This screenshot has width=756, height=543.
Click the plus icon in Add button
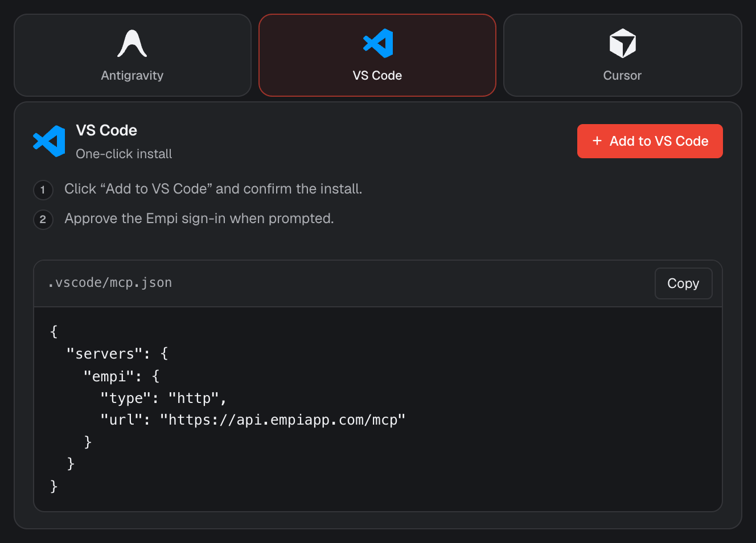click(597, 141)
